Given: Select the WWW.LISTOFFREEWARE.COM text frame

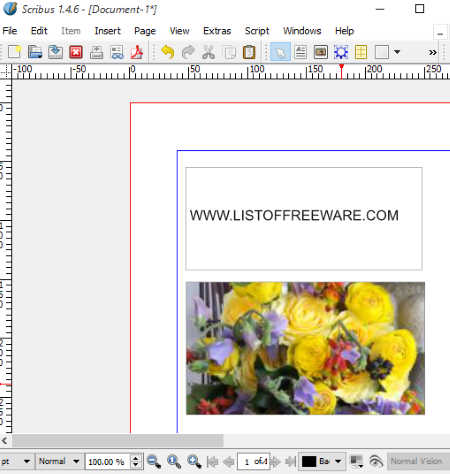Looking at the screenshot, I should tap(304, 219).
